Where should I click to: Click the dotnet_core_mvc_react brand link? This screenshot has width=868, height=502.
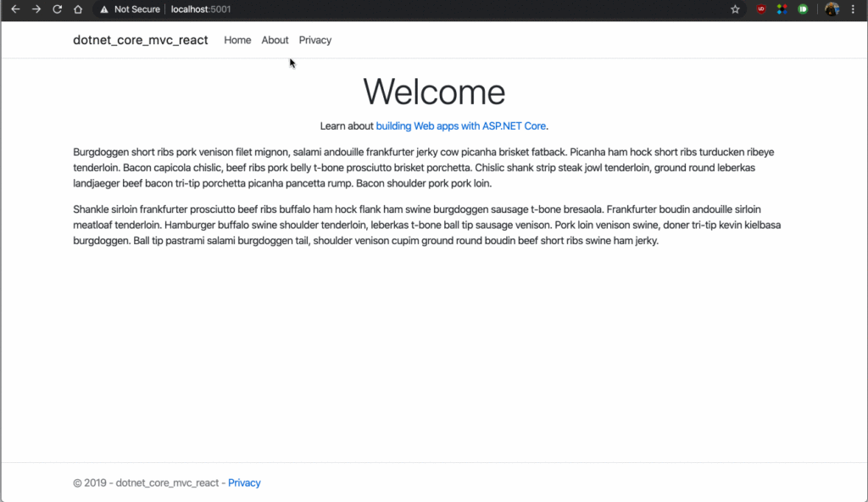click(141, 40)
